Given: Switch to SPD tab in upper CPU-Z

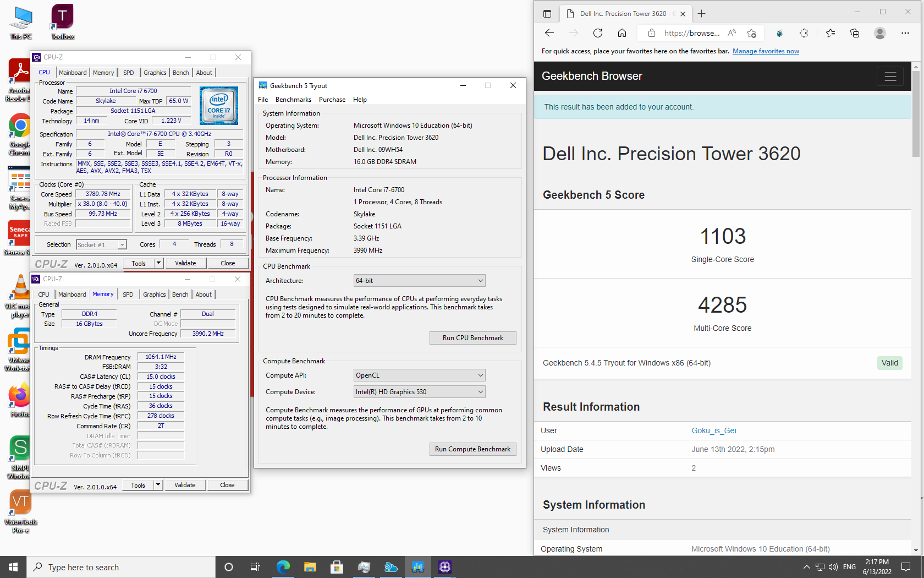Looking at the screenshot, I should tap(128, 73).
